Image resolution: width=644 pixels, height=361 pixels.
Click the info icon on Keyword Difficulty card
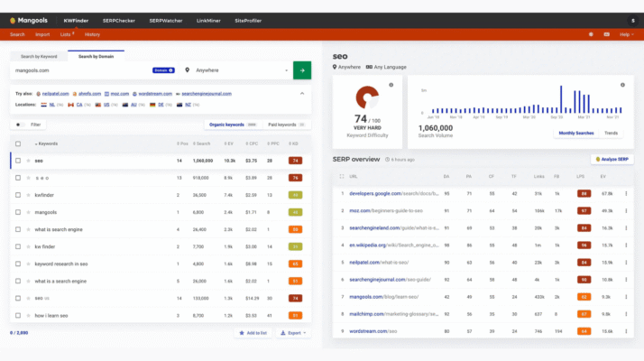click(391, 85)
